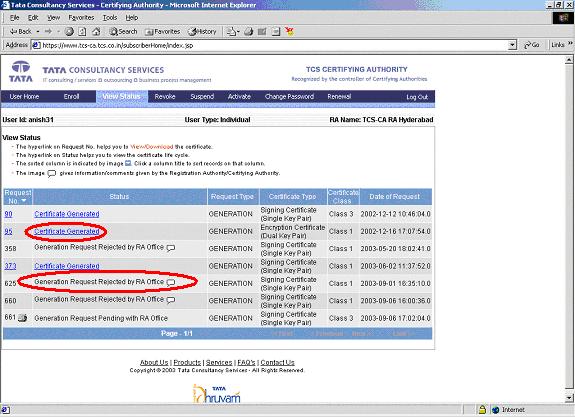Expand the address bar dropdown
The height and width of the screenshot is (418, 575).
click(512, 45)
